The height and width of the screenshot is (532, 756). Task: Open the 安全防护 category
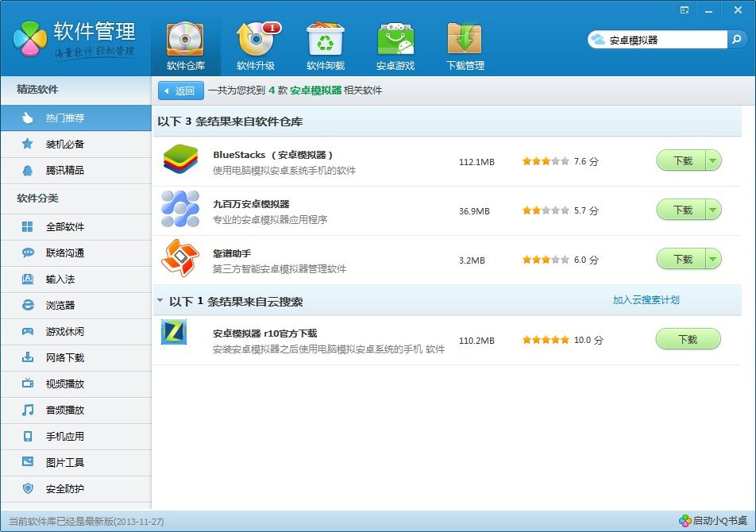pyautogui.click(x=75, y=488)
